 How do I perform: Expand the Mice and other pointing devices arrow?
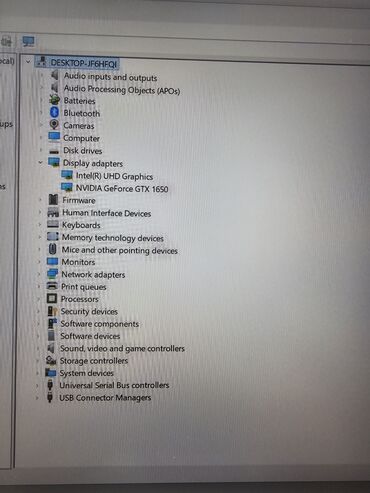coord(40,249)
